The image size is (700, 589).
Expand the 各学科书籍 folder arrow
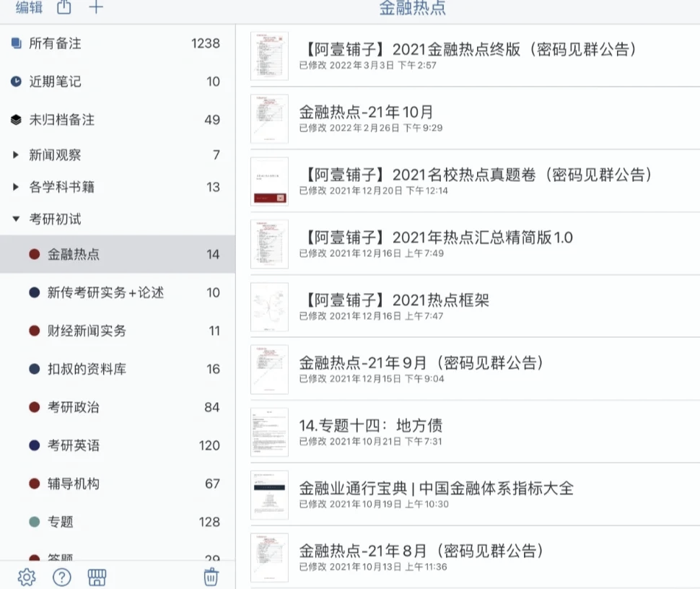pos(16,187)
